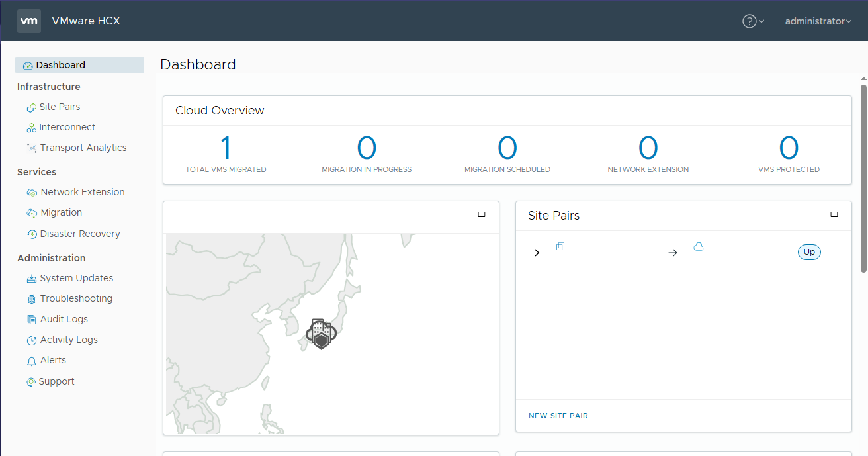
Task: Click the NEW SITE PAIR link
Action: [x=558, y=416]
